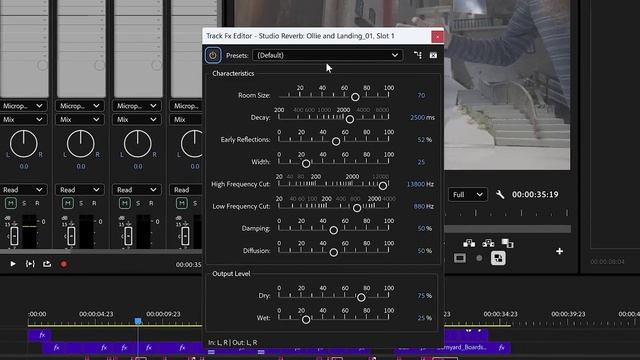
Task: Click the Room Size slider handle
Action: [355, 97]
